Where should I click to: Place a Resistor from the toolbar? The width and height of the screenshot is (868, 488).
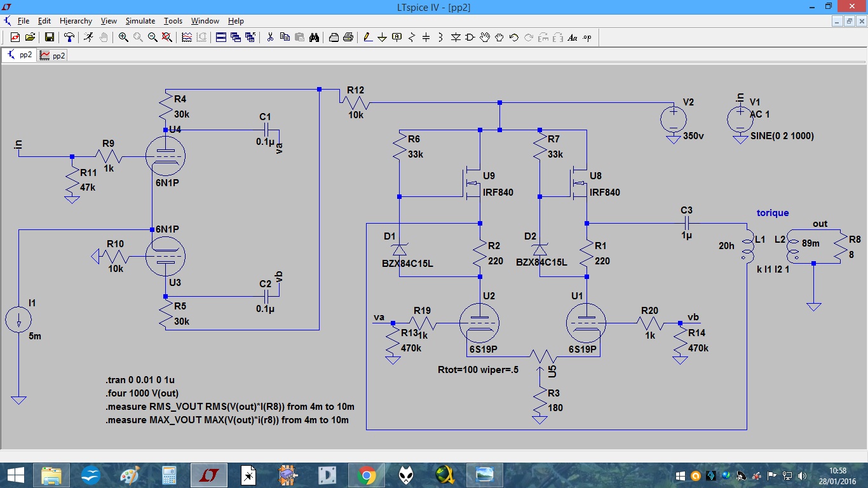pyautogui.click(x=412, y=37)
